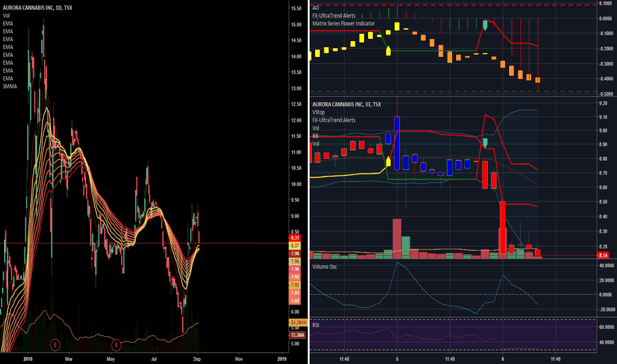The height and width of the screenshot is (364, 617).
Task: Click 10.00 on daily price axis
Action: [x=297, y=184]
